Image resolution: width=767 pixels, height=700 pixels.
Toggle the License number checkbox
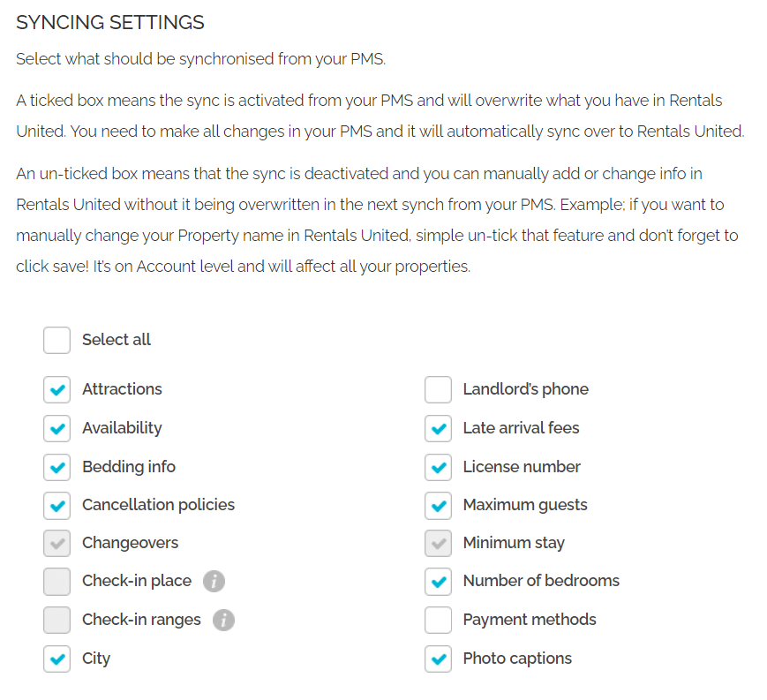pyautogui.click(x=438, y=467)
